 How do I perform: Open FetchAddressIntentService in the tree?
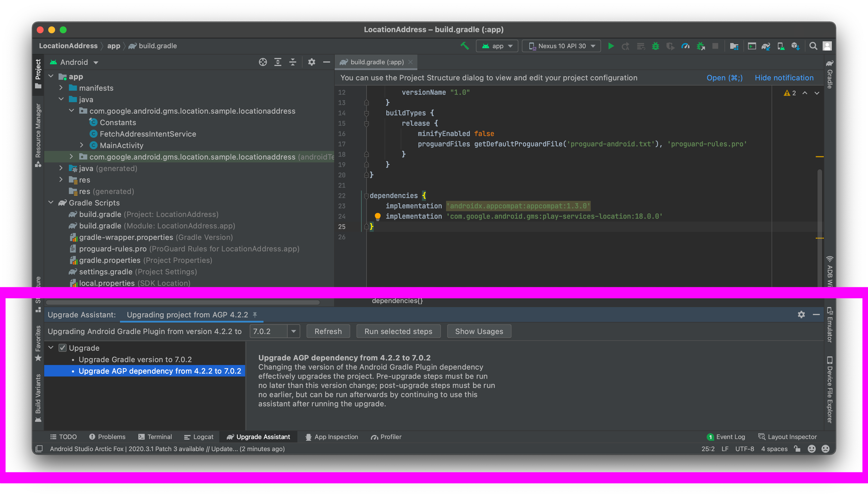(148, 134)
